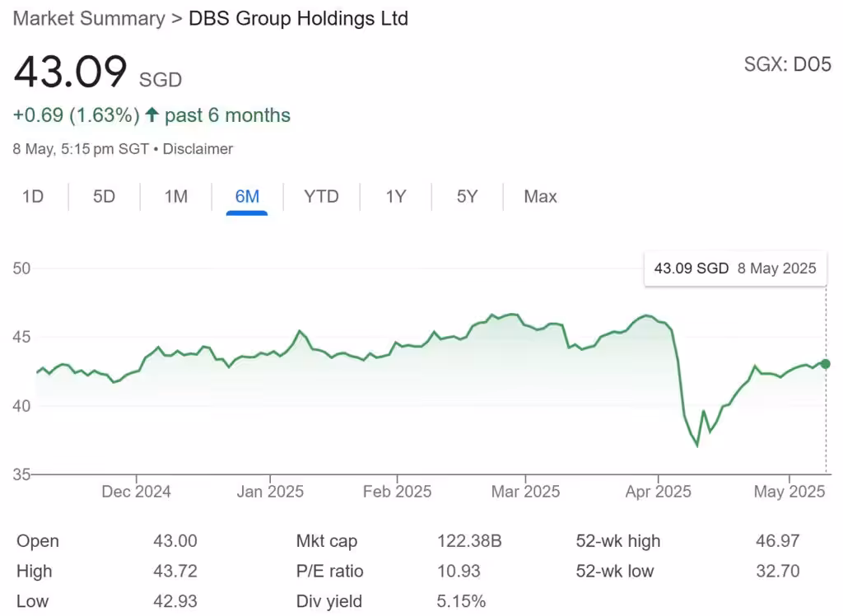
Task: Click the DBS Group Holdings Ltd title
Action: click(298, 18)
